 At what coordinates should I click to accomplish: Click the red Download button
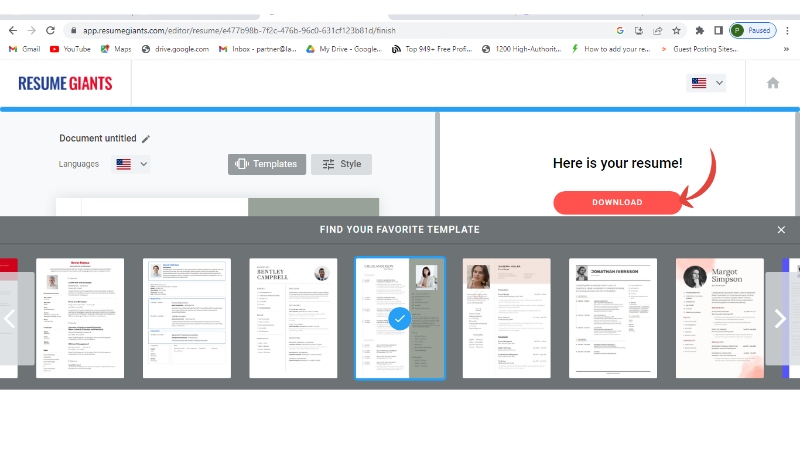pos(617,202)
